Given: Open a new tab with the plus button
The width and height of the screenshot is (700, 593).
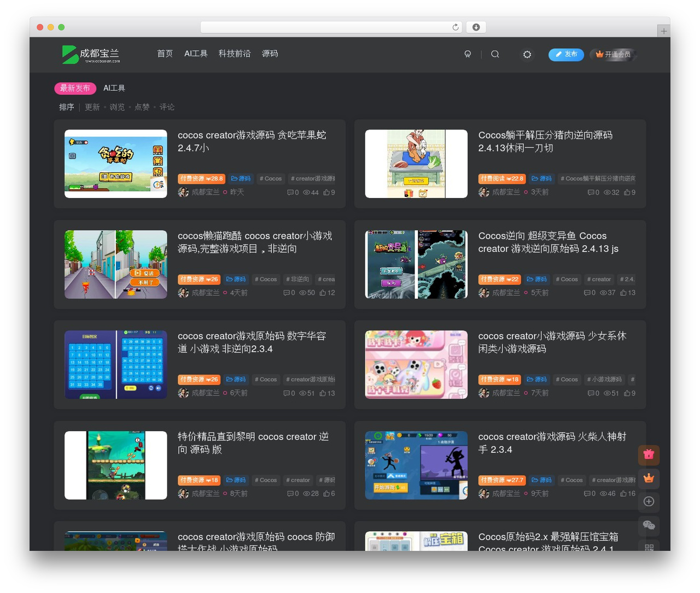Looking at the screenshot, I should (x=663, y=31).
